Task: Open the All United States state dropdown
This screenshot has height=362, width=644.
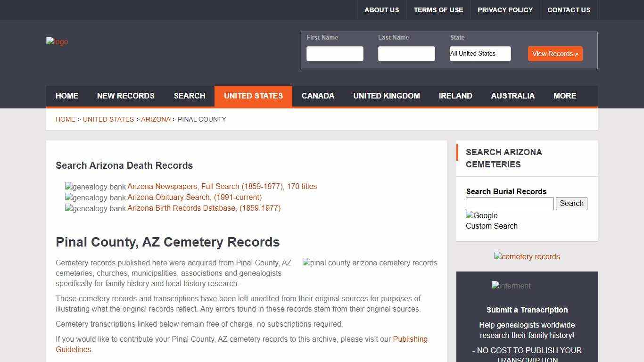Action: [x=480, y=54]
